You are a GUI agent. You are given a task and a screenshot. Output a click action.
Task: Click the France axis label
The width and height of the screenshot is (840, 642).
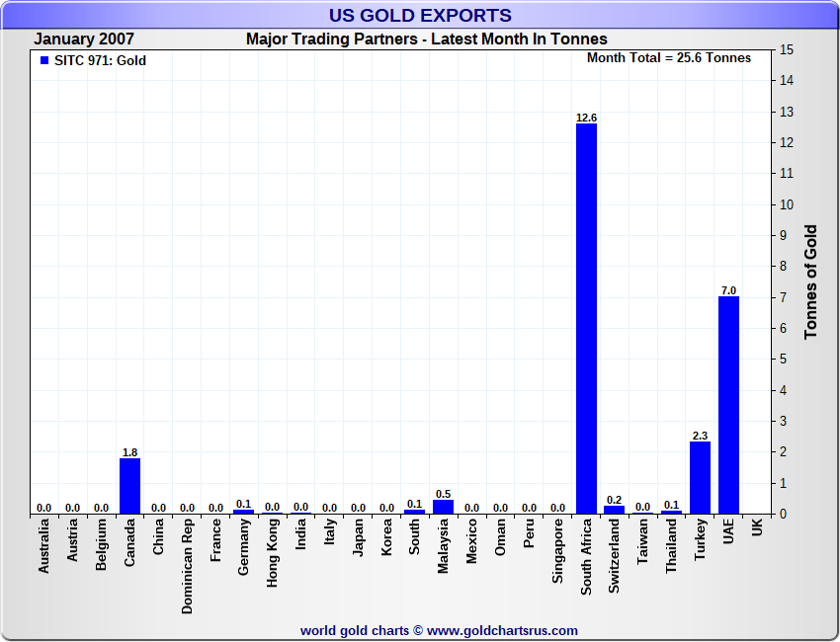(x=215, y=540)
